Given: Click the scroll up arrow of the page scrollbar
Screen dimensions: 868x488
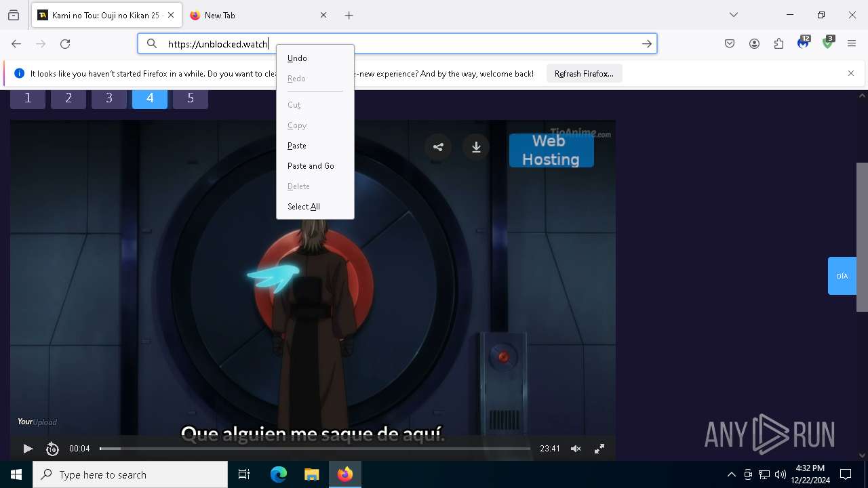Looking at the screenshot, I should [862, 96].
